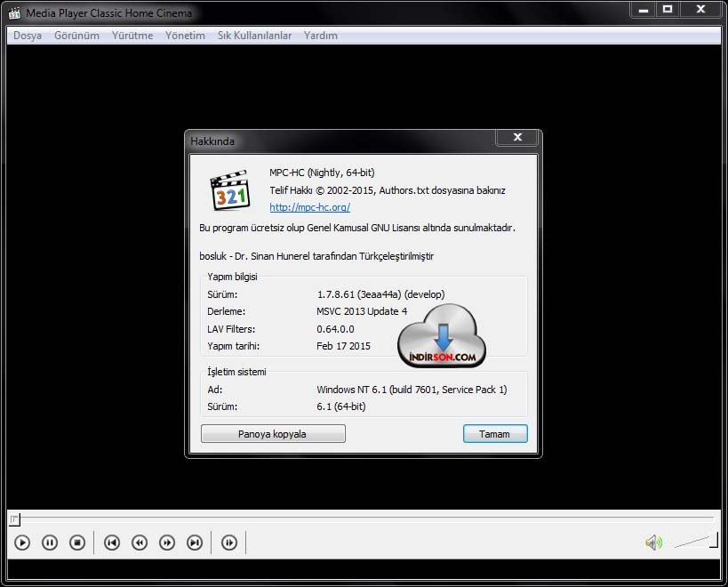Viewport: 728px width, 587px height.
Task: Minimize the Media Player Classic window
Action: [x=643, y=9]
